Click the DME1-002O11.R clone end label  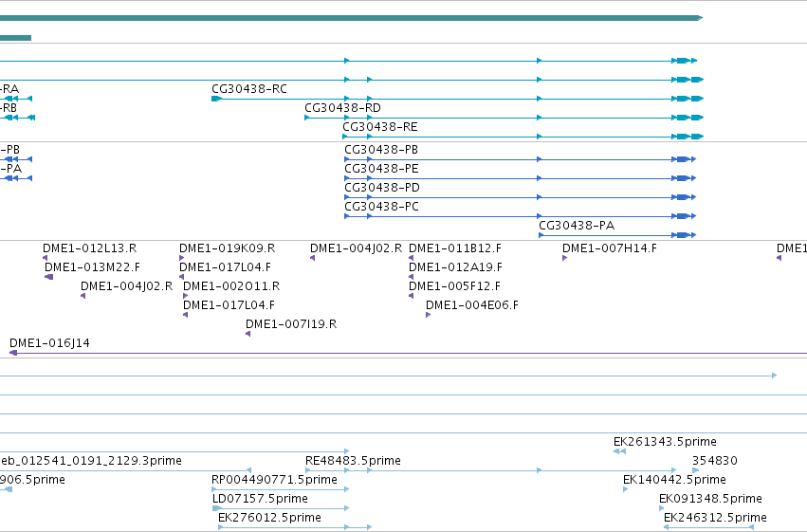pyautogui.click(x=231, y=286)
